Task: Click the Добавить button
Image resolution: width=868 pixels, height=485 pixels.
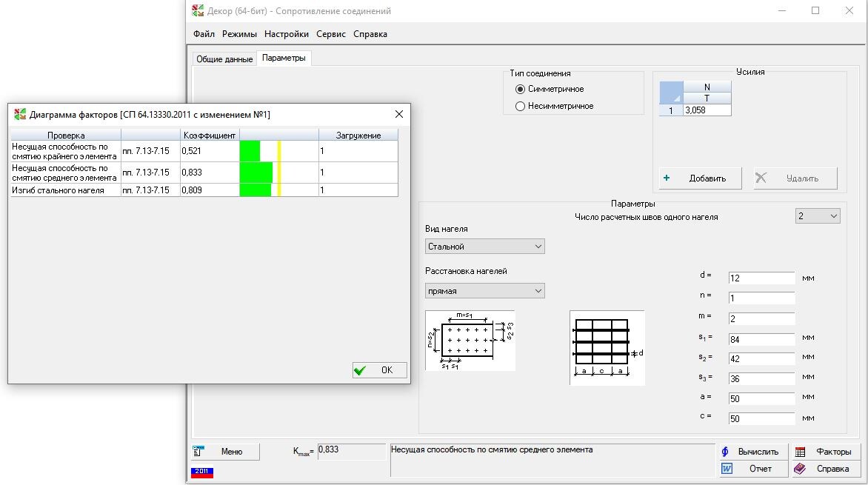Action: tap(701, 178)
